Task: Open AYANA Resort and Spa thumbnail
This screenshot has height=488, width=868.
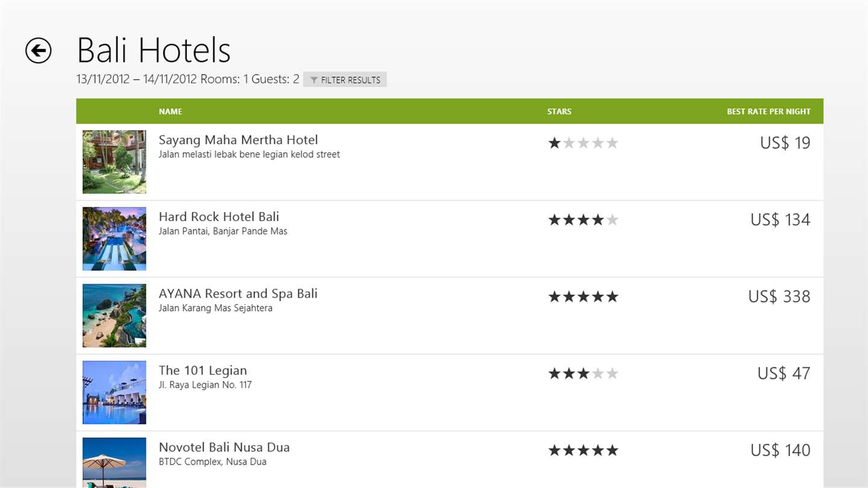Action: (x=115, y=316)
